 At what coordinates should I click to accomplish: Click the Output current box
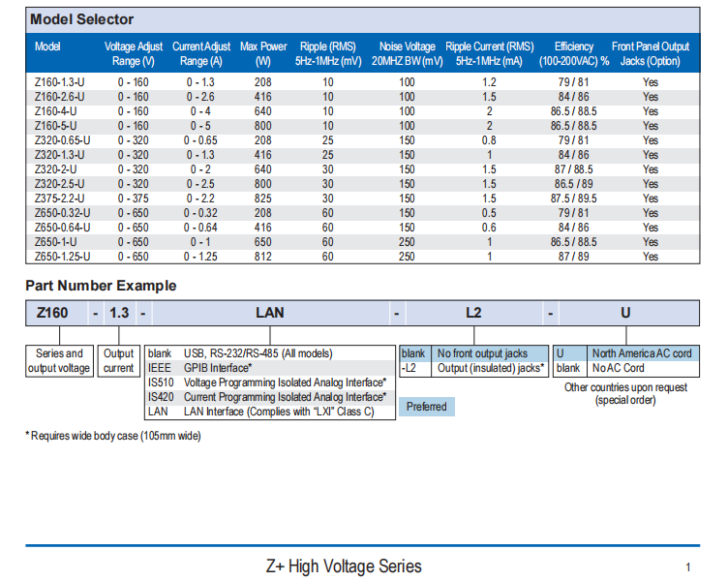[118, 361]
